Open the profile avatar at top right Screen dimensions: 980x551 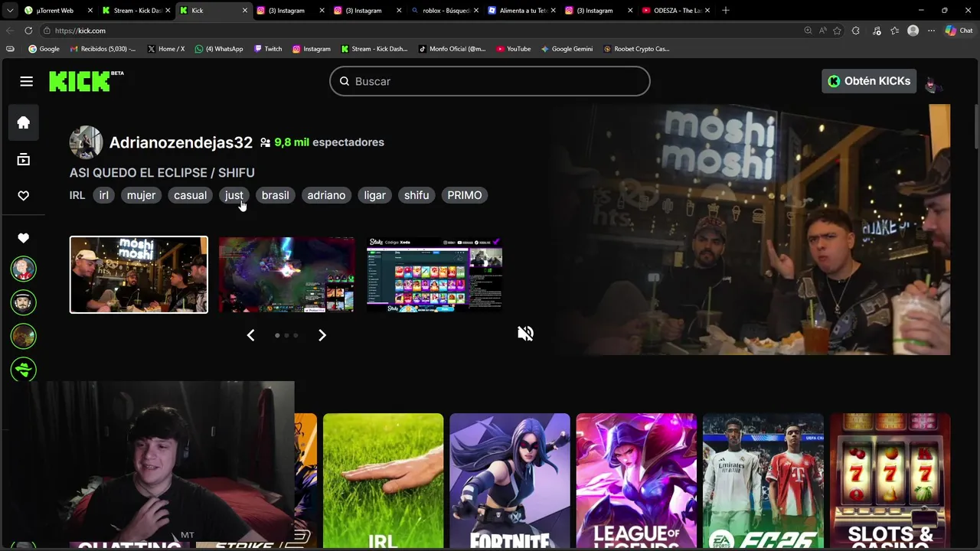pos(933,81)
